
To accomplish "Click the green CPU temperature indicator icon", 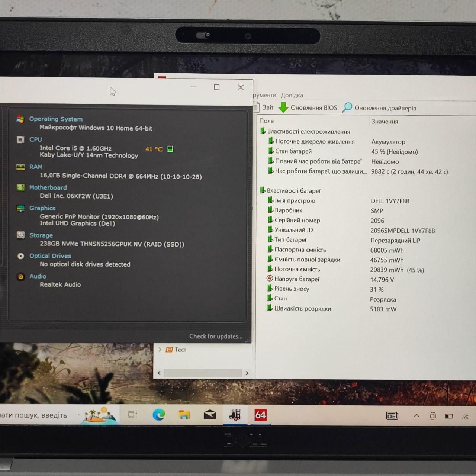I will [x=170, y=149].
